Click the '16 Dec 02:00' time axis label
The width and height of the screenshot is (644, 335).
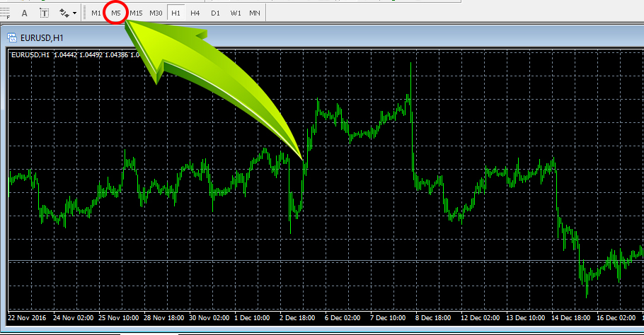pyautogui.click(x=616, y=318)
